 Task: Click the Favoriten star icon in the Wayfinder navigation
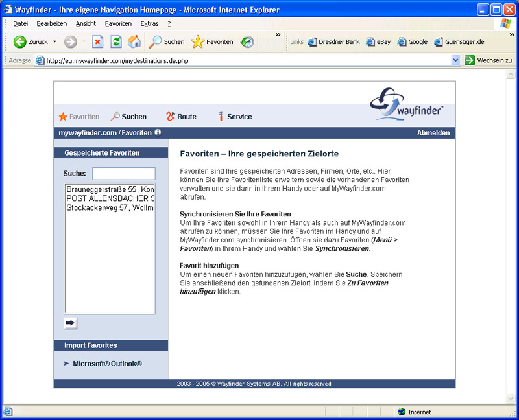pos(63,117)
